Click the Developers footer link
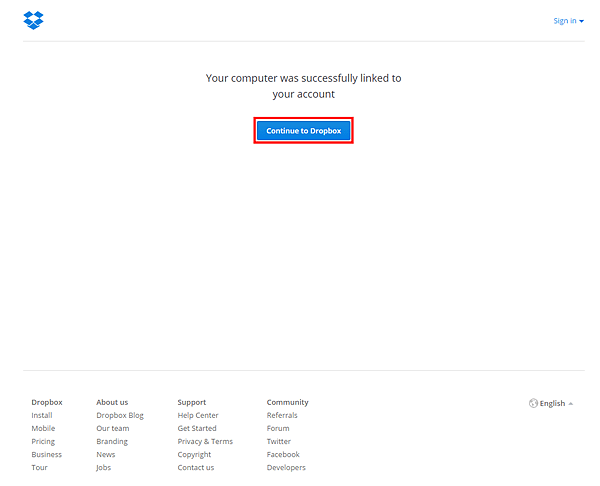Screen dimensions: 600x486 click(x=286, y=468)
